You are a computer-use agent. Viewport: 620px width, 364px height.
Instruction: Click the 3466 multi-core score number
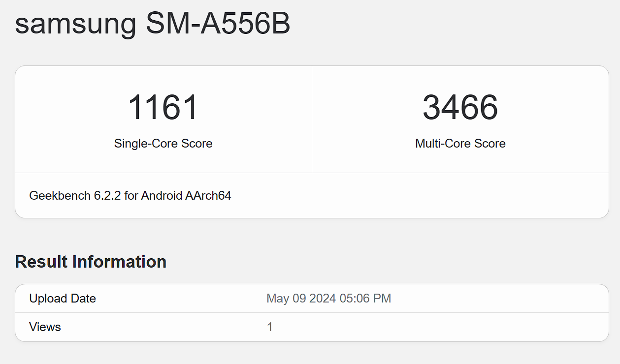pyautogui.click(x=460, y=108)
